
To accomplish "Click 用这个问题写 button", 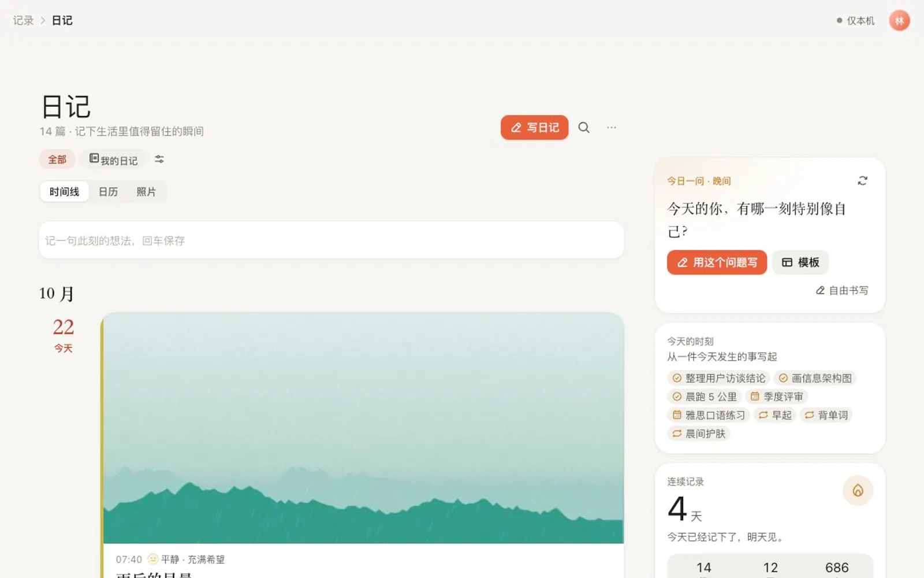I will [717, 262].
